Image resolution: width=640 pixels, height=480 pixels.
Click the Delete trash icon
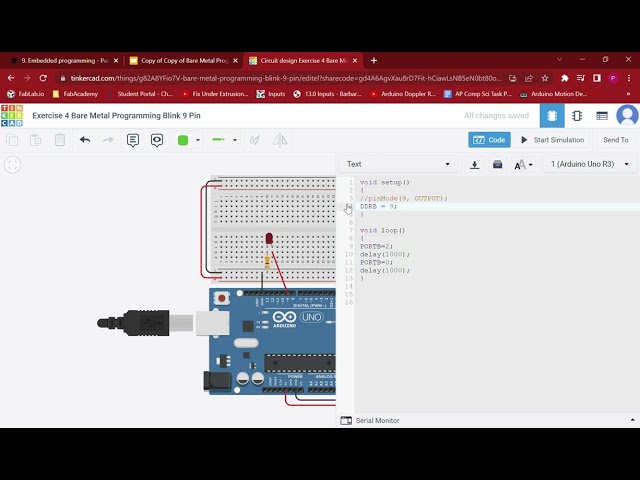click(60, 140)
